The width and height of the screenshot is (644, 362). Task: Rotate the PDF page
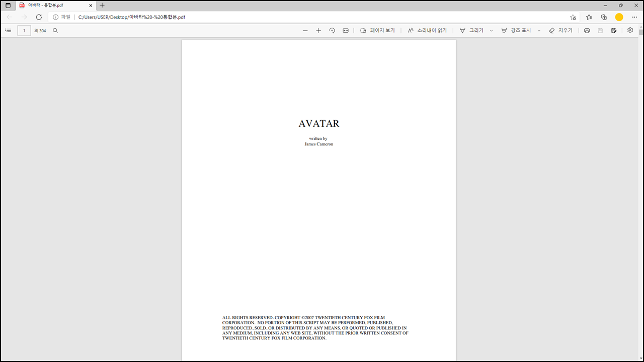click(332, 31)
